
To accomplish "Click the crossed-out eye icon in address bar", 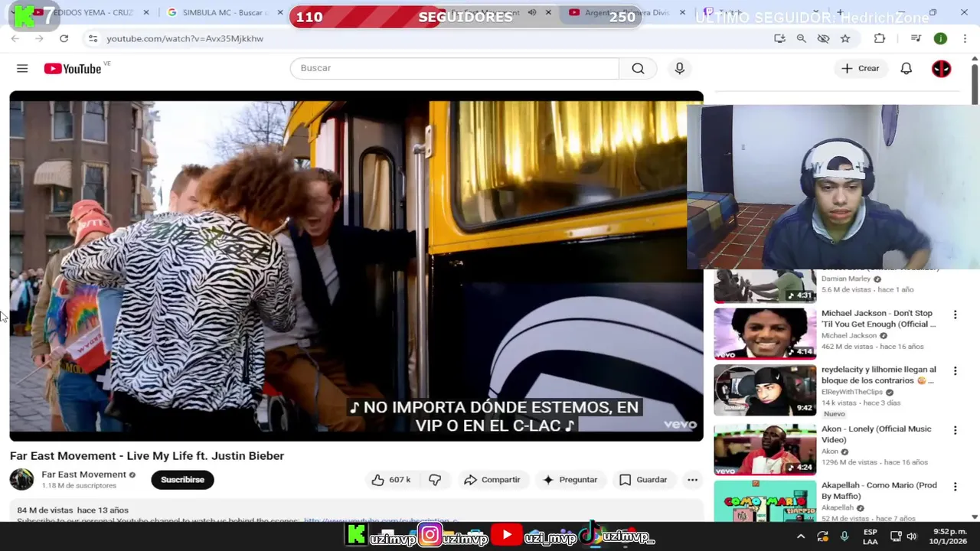I will pyautogui.click(x=823, y=38).
